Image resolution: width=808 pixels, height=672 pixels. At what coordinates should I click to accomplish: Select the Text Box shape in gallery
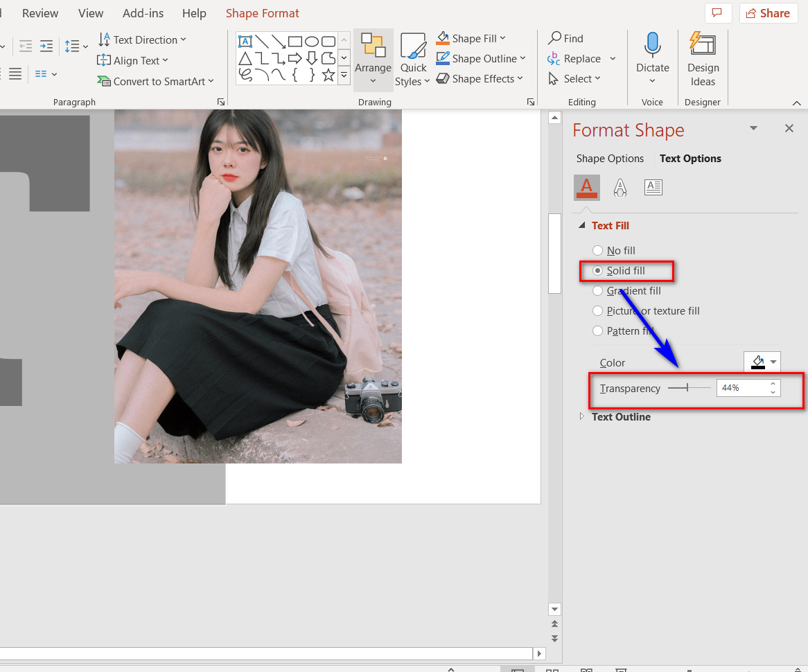245,42
